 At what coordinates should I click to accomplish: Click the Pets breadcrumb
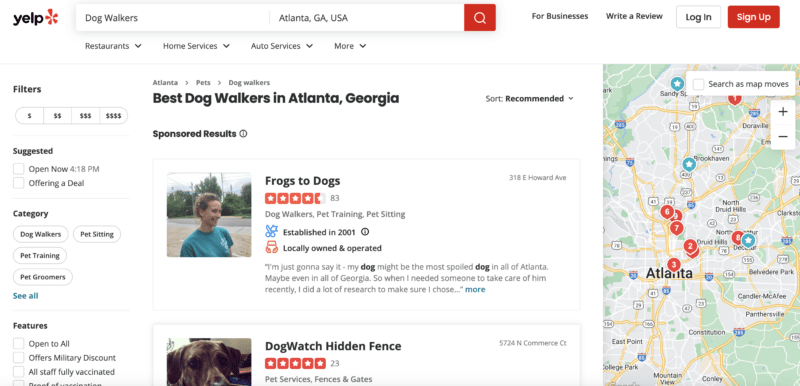203,83
